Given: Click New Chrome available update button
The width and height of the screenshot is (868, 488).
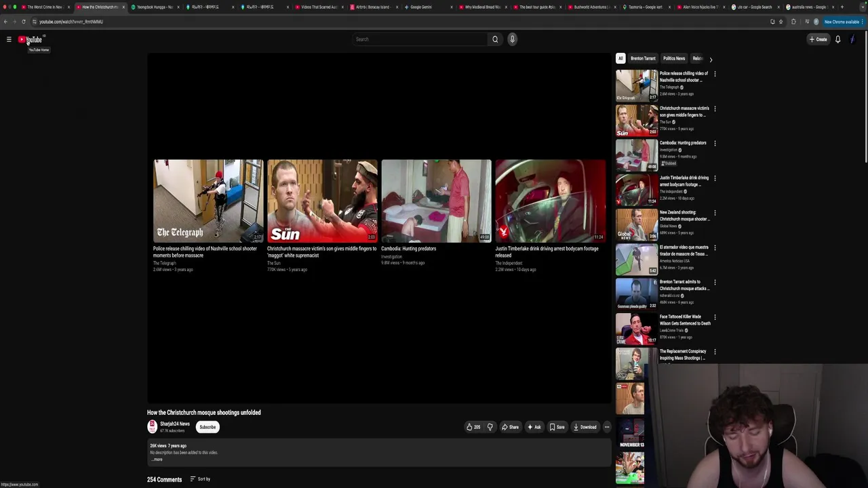Looking at the screenshot, I should coord(843,22).
